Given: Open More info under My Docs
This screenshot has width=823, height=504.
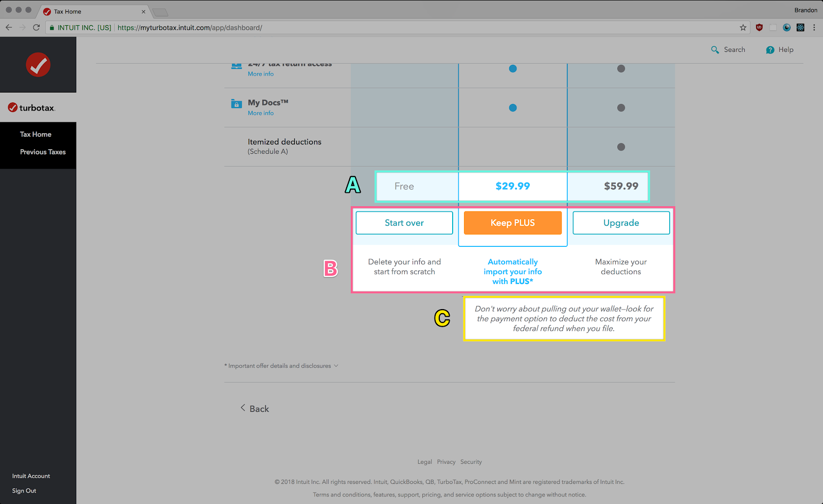Looking at the screenshot, I should point(261,113).
